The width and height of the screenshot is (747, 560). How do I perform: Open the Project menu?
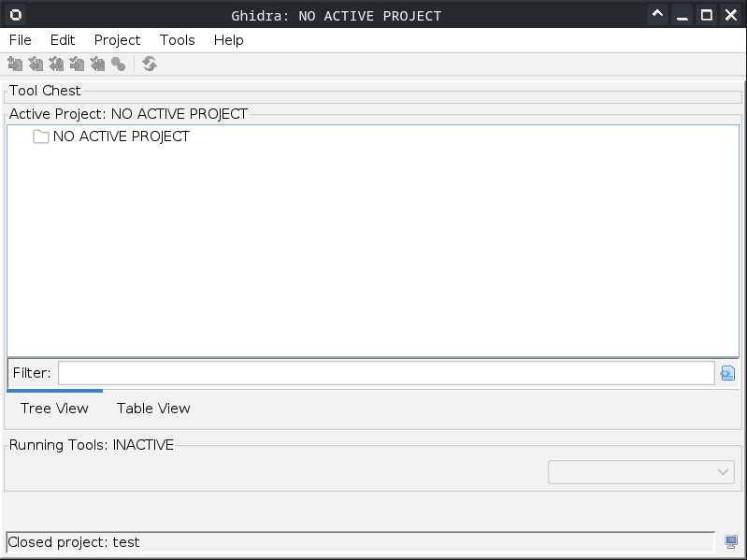point(117,40)
